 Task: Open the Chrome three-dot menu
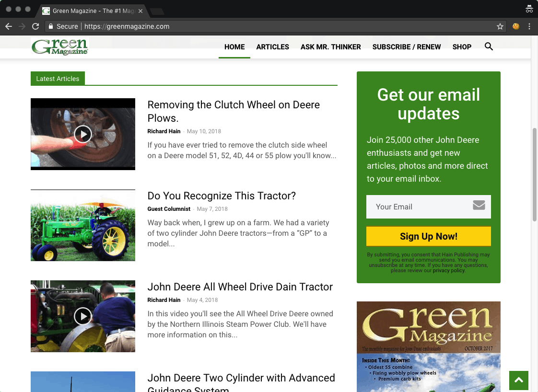click(529, 26)
